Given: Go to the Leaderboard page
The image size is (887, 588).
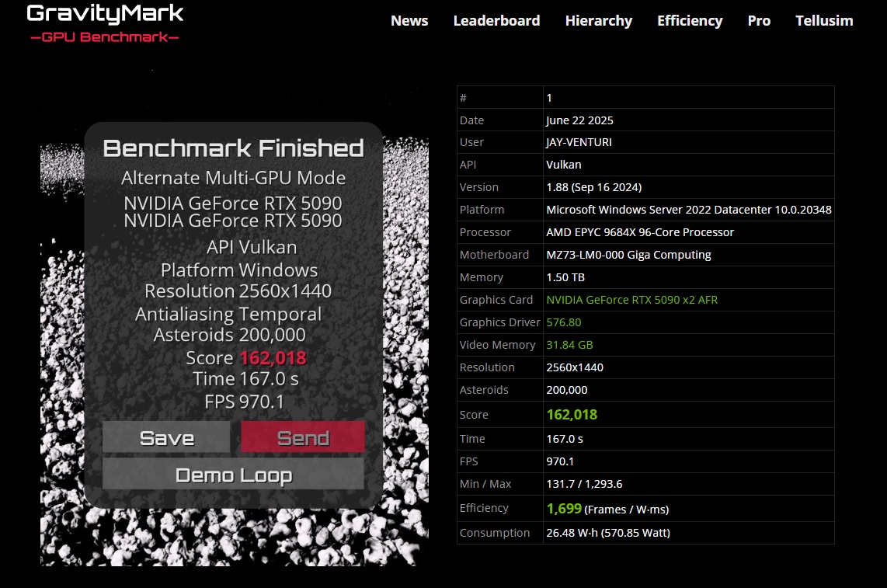Looking at the screenshot, I should [496, 21].
